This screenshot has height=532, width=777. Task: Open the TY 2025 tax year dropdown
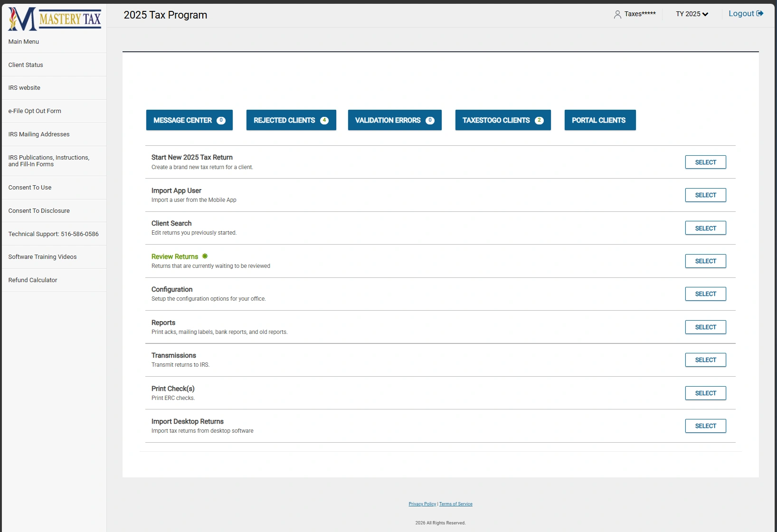pyautogui.click(x=692, y=14)
